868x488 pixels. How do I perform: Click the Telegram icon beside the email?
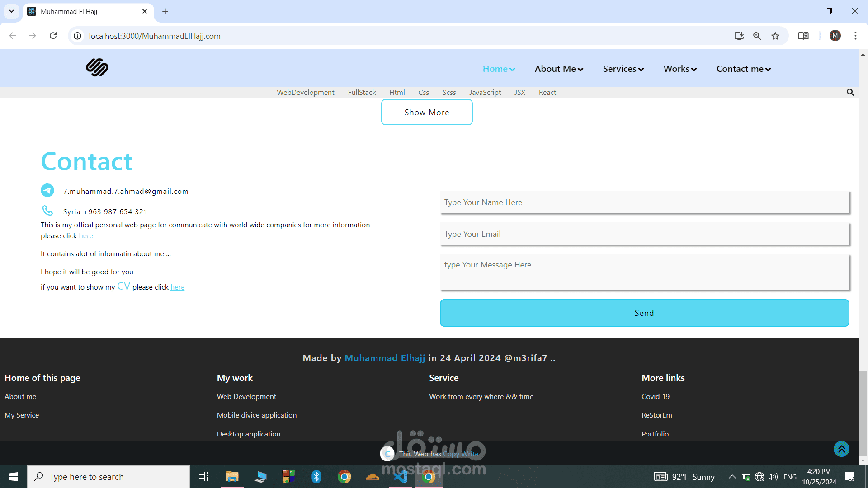[47, 190]
